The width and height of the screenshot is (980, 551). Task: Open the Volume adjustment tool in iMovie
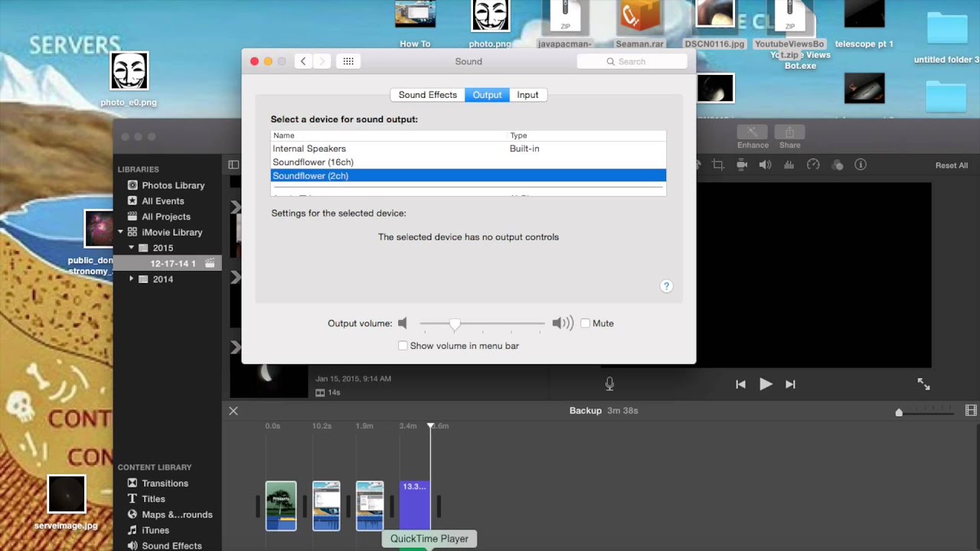tap(765, 165)
